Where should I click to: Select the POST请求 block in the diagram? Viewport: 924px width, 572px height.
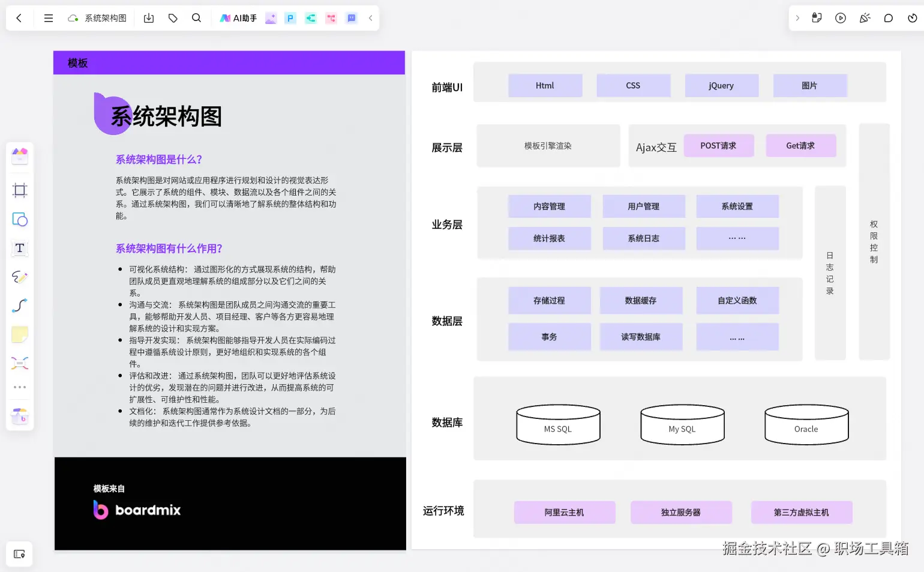point(719,145)
